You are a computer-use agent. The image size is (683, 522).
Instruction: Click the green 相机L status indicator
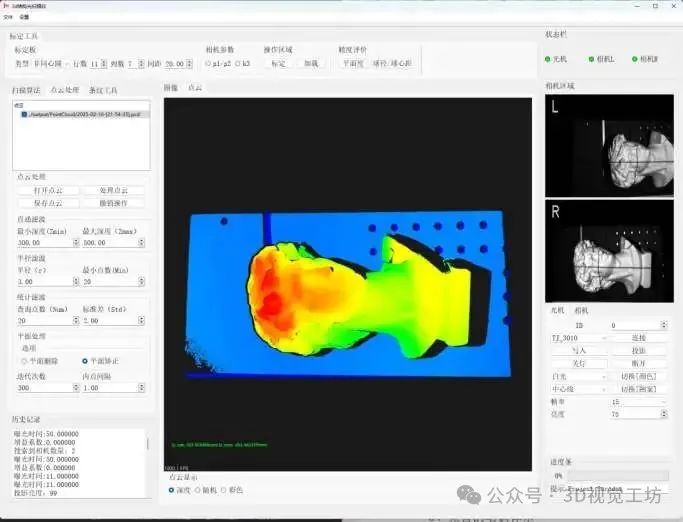tap(591, 60)
